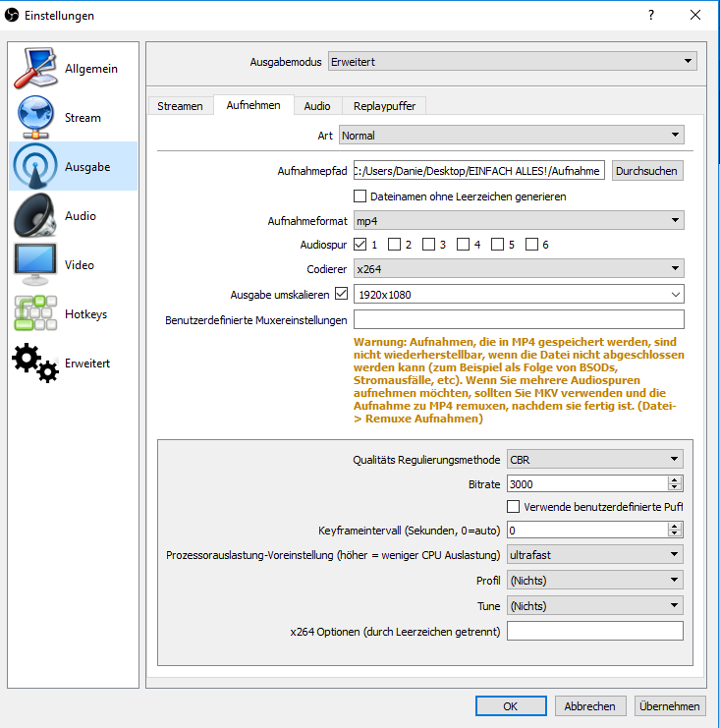Expand the Aufnahmeformat mp4 dropdown
720x728 pixels.
(x=518, y=220)
